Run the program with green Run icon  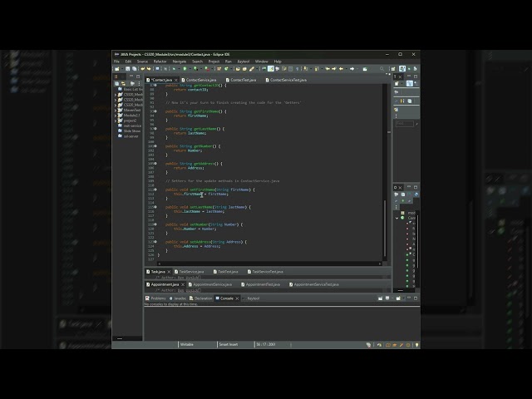pyautogui.click(x=185, y=68)
